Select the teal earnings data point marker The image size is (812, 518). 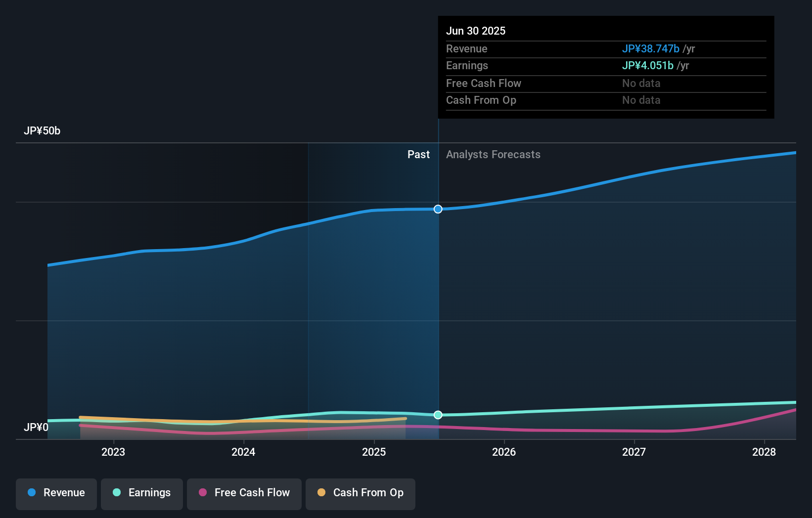click(438, 415)
